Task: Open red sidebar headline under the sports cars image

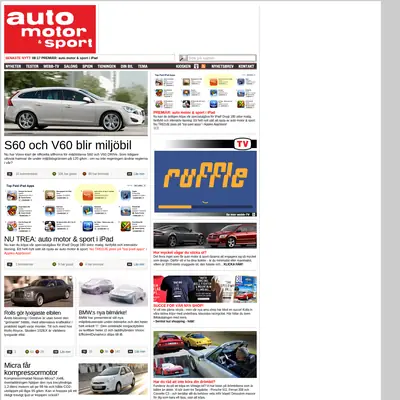Action: [184, 382]
